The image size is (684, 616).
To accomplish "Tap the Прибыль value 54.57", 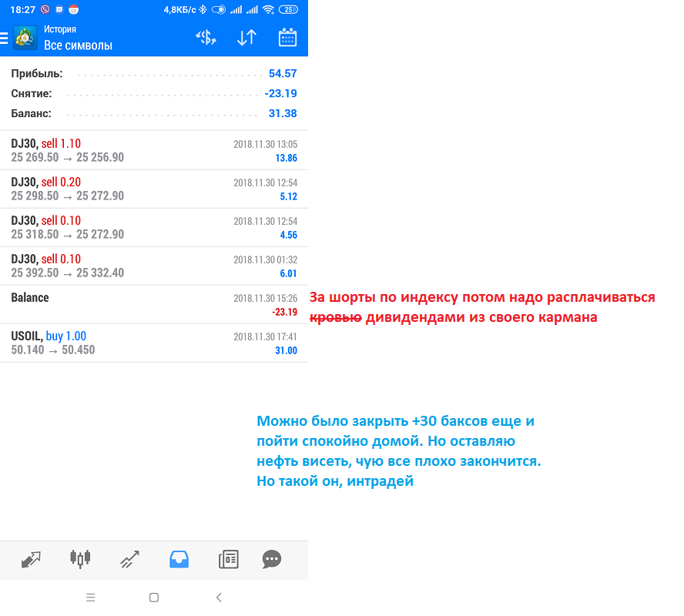I will 283,73.
